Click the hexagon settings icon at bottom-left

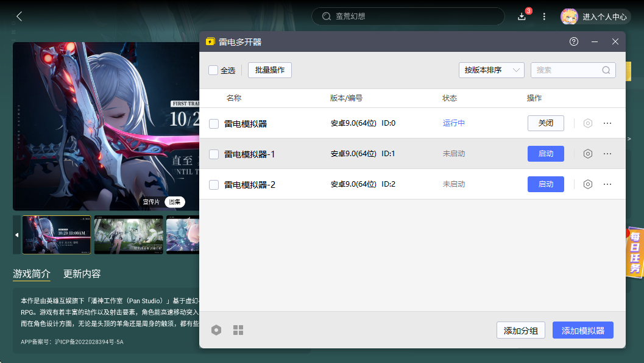pos(216,330)
